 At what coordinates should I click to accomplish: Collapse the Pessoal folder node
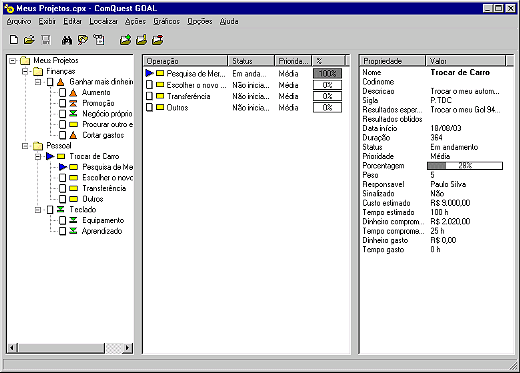tap(25, 146)
